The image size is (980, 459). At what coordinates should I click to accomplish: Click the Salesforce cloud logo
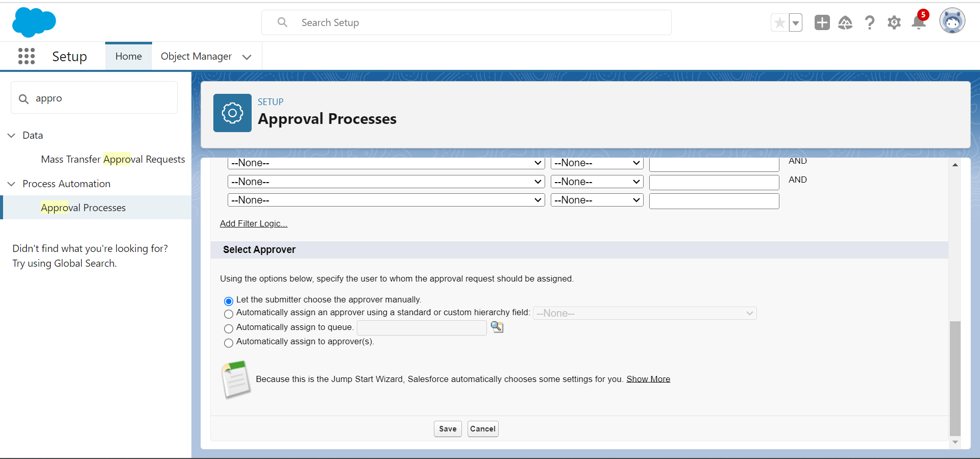(34, 22)
